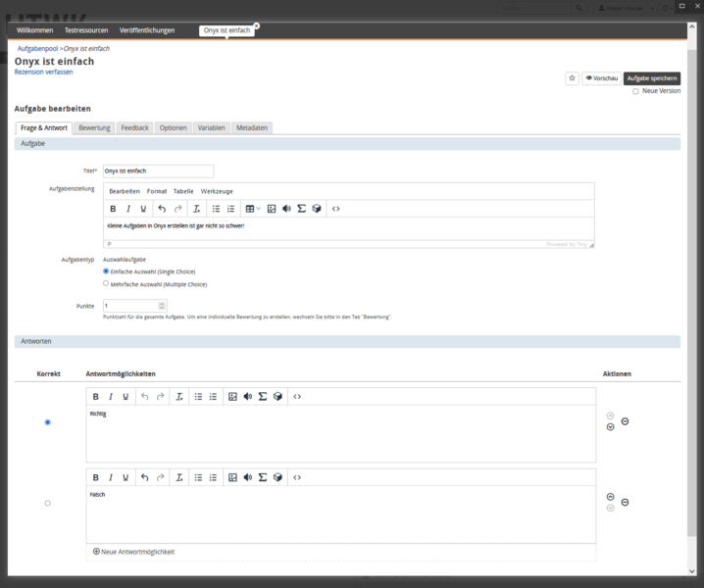Redo in 'Richtig' answer editor
The height and width of the screenshot is (588, 704).
(x=160, y=397)
